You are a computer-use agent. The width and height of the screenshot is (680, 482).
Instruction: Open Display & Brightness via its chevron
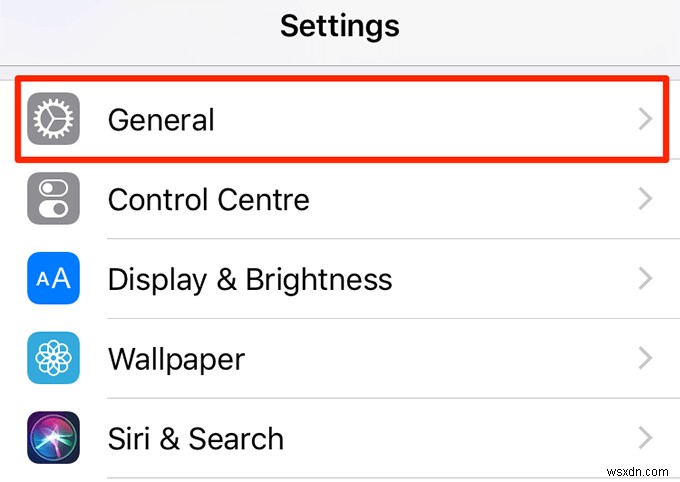645,279
